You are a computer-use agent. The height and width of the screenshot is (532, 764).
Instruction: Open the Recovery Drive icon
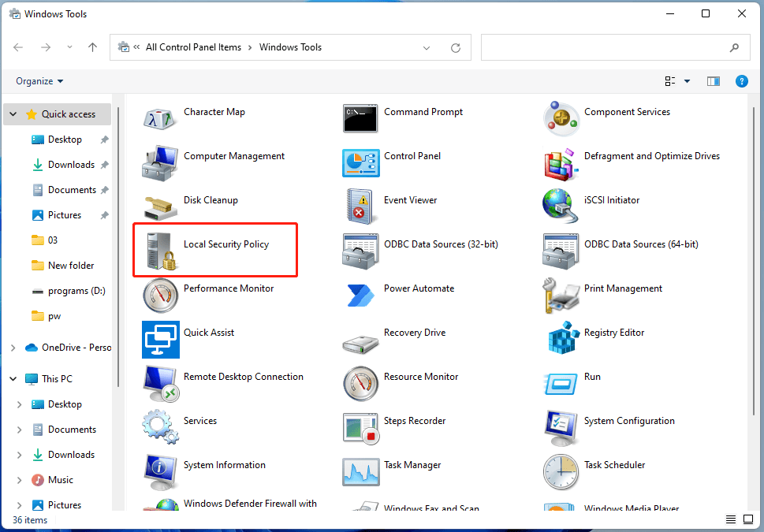pos(360,344)
